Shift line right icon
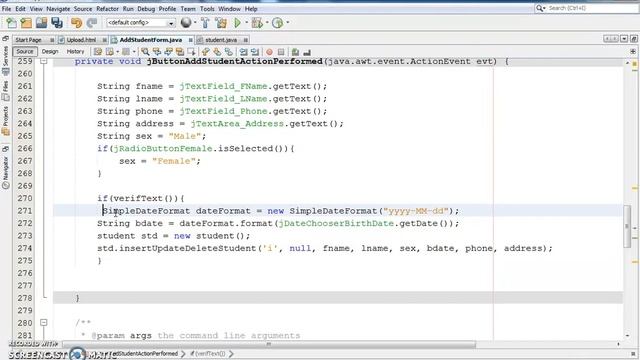Image resolution: width=640 pixels, height=360 pixels. pyautogui.click(x=255, y=52)
